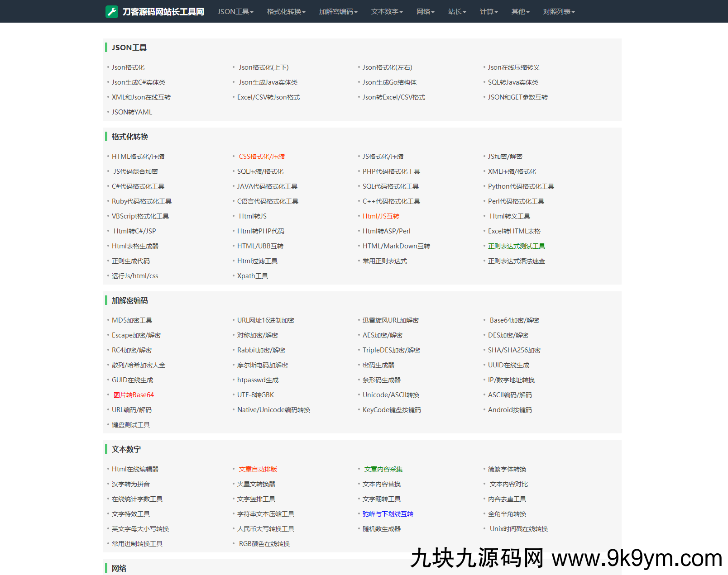
Task: Select the MD5加密工具 link
Action: point(132,320)
